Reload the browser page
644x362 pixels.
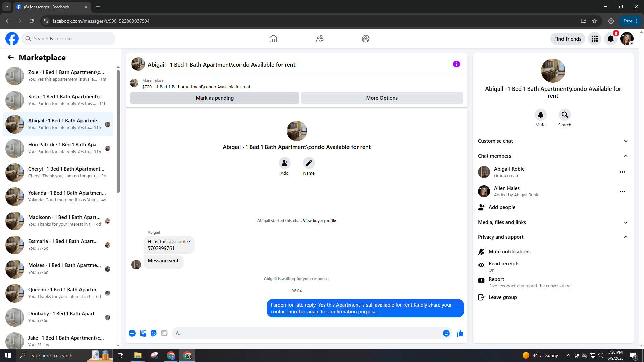point(32,21)
